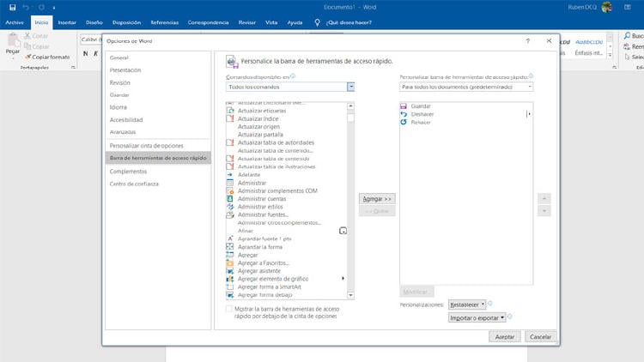This screenshot has width=644, height=362.
Task: Open the Centro de confianza section
Action: point(135,184)
